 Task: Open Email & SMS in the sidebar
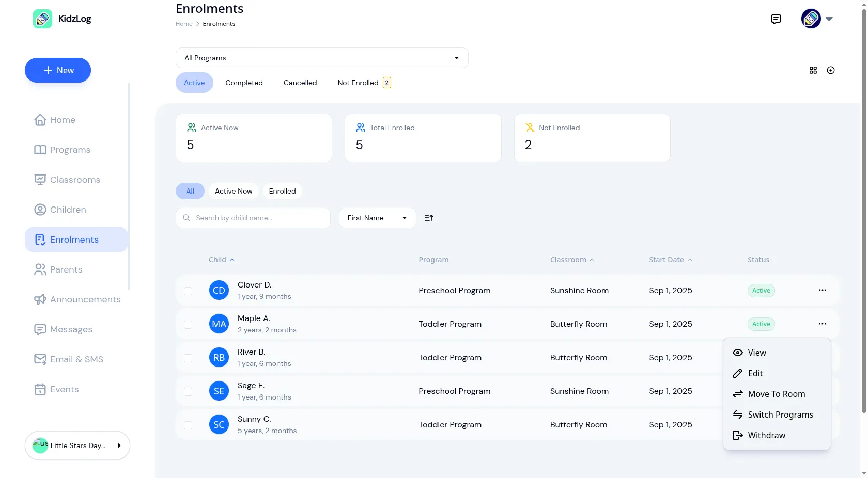(76, 359)
